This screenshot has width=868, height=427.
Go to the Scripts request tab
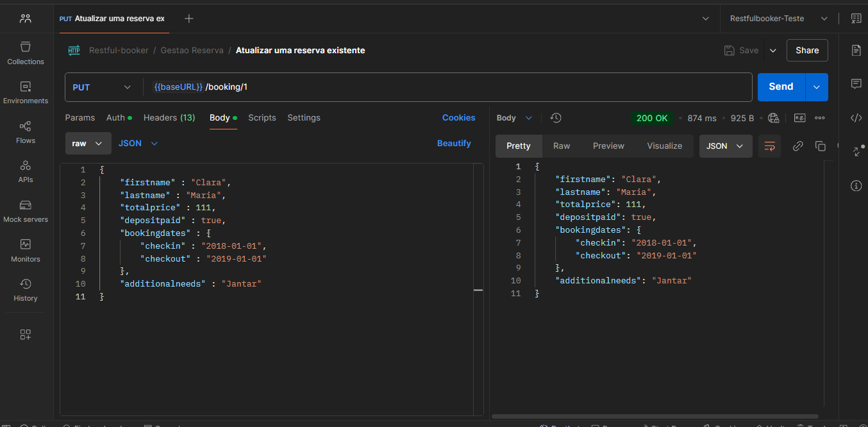click(262, 118)
